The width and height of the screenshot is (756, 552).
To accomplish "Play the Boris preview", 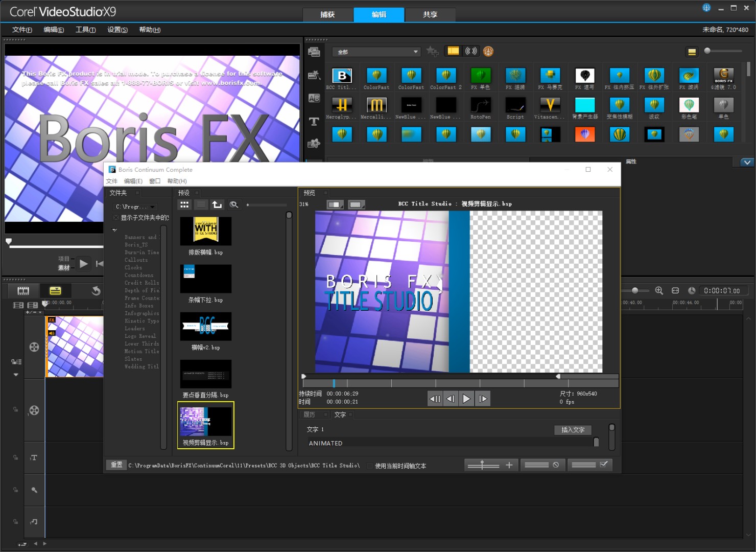I will click(466, 399).
